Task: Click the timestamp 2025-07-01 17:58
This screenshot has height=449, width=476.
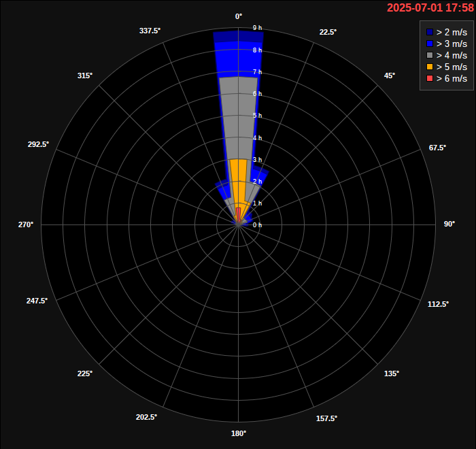Action: click(x=430, y=7)
